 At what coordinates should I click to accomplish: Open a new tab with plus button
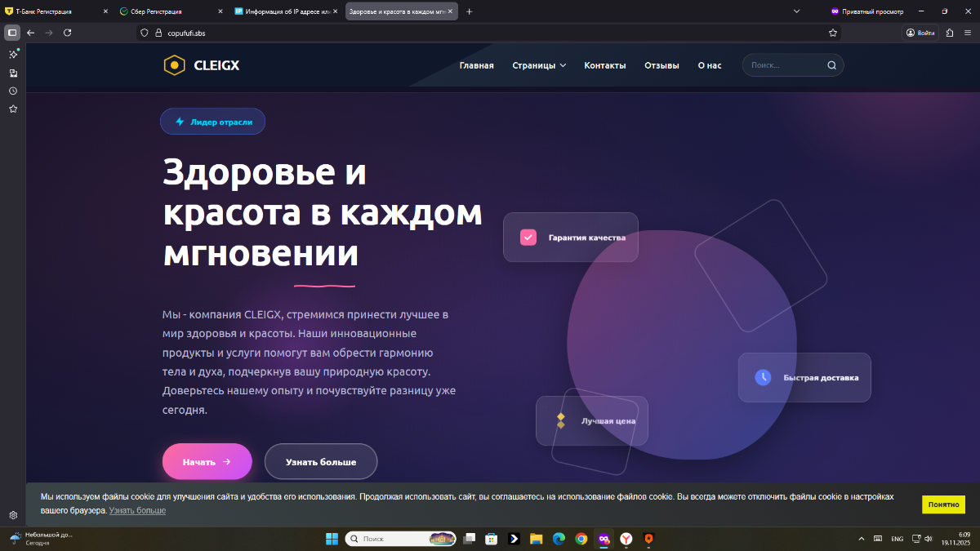coord(469,11)
